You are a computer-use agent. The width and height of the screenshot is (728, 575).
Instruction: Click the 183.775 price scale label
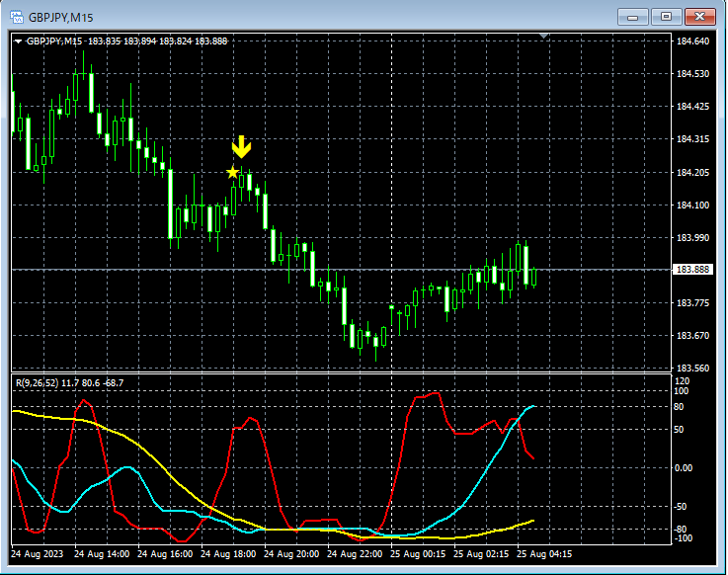tap(692, 303)
